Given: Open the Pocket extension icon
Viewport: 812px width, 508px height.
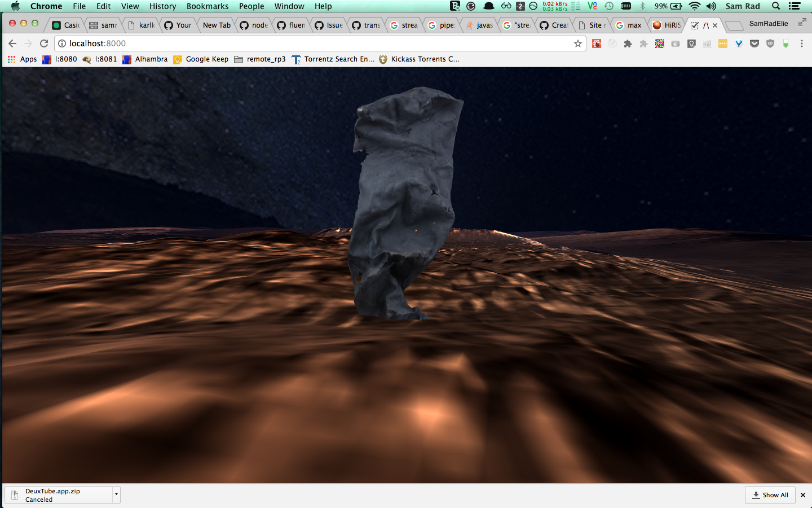Looking at the screenshot, I should pyautogui.click(x=754, y=43).
